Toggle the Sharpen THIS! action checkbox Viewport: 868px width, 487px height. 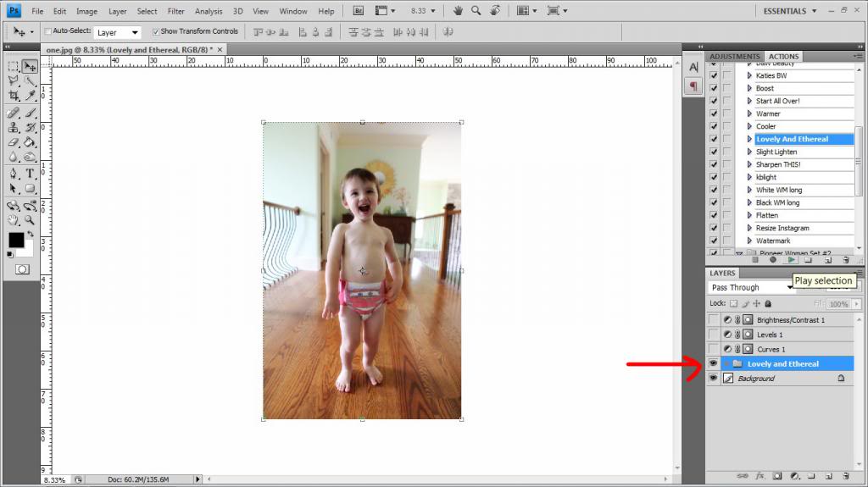[714, 164]
